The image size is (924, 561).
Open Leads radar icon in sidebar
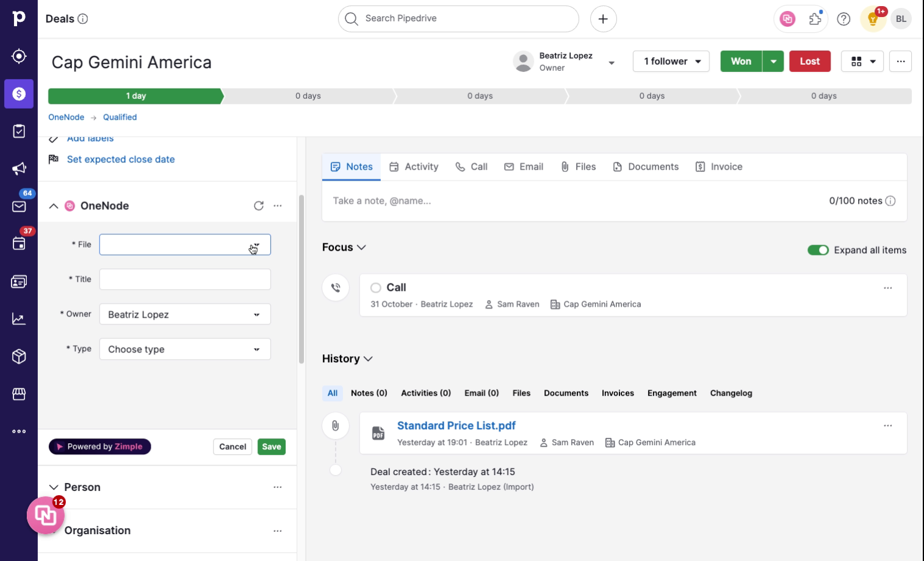[19, 56]
